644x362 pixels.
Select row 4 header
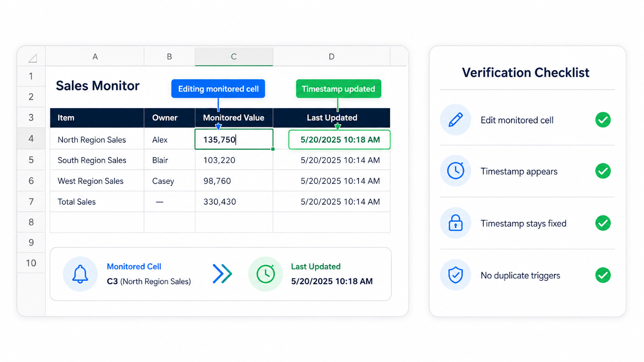click(x=31, y=139)
